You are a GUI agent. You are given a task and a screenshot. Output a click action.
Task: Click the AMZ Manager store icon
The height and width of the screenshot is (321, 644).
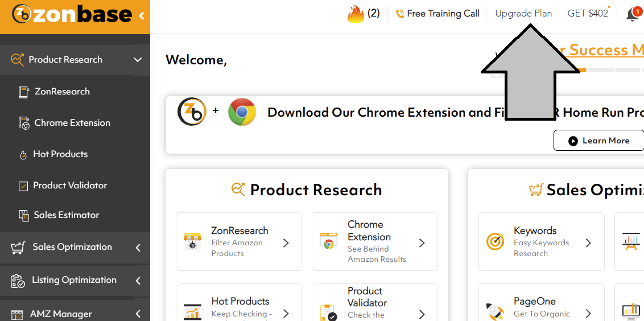(16, 314)
